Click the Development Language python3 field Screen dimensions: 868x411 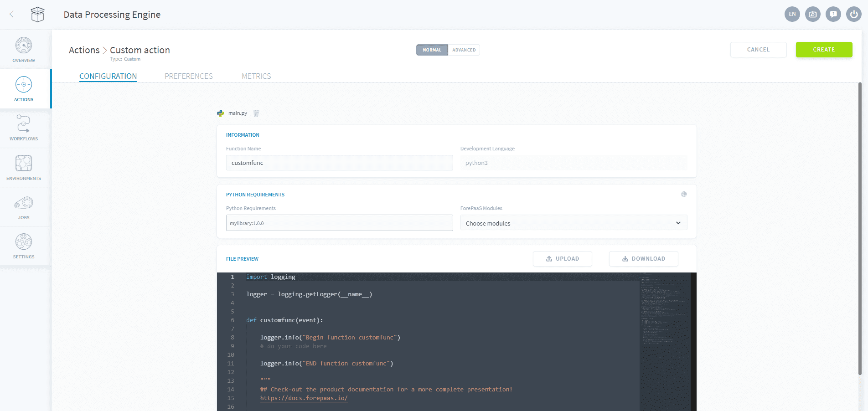click(x=574, y=163)
